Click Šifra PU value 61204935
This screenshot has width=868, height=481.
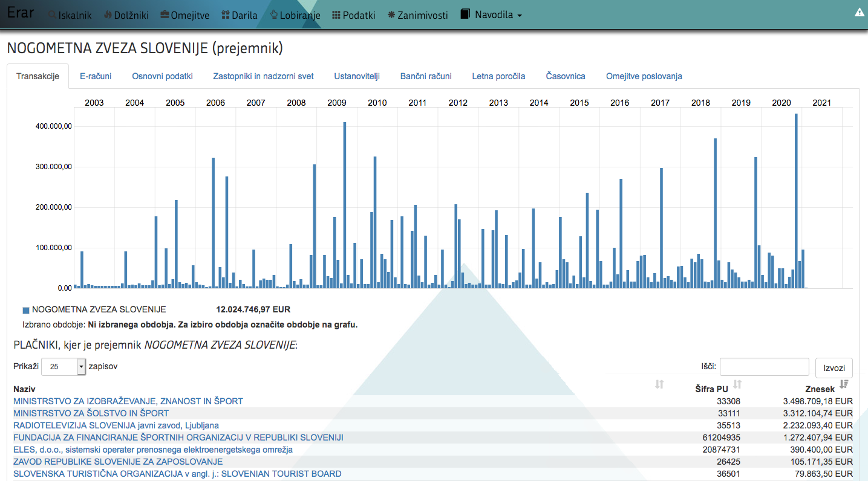pos(720,437)
